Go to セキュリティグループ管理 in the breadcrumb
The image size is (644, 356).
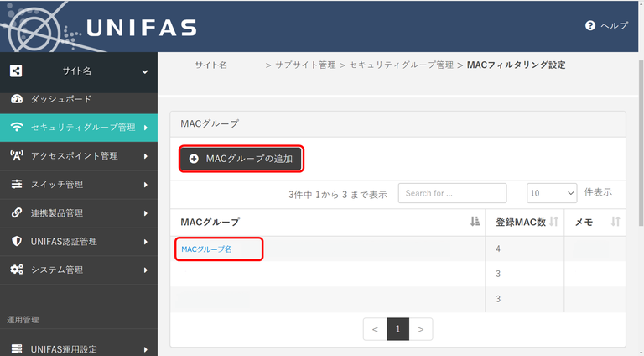click(x=402, y=65)
